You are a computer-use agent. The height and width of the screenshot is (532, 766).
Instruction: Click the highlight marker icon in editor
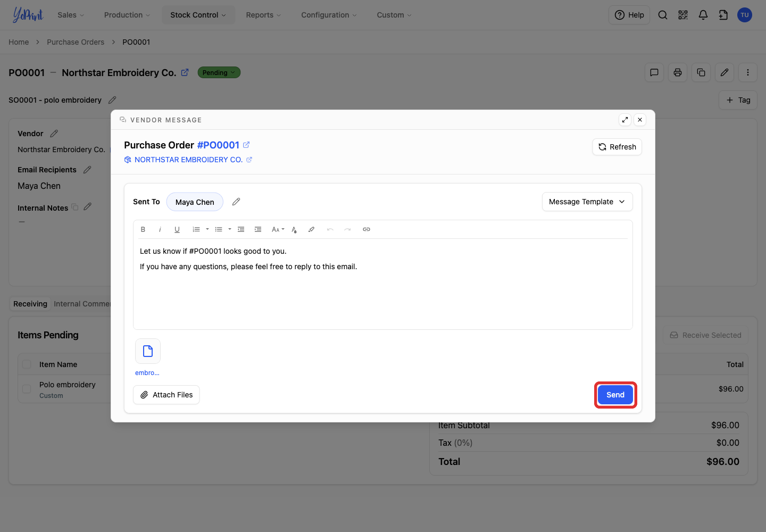coord(311,229)
